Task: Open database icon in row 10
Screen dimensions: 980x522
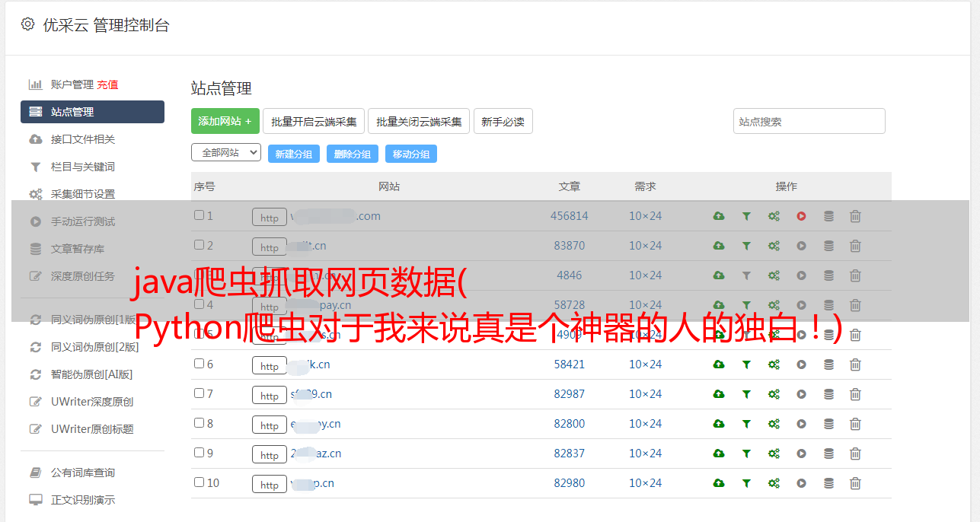Action: (x=828, y=483)
